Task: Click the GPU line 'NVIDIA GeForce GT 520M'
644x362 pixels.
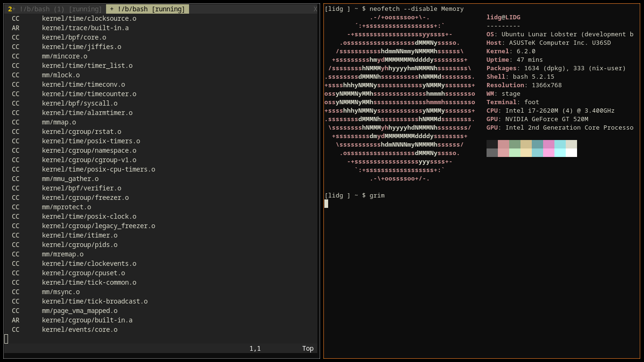Action: 537,119
